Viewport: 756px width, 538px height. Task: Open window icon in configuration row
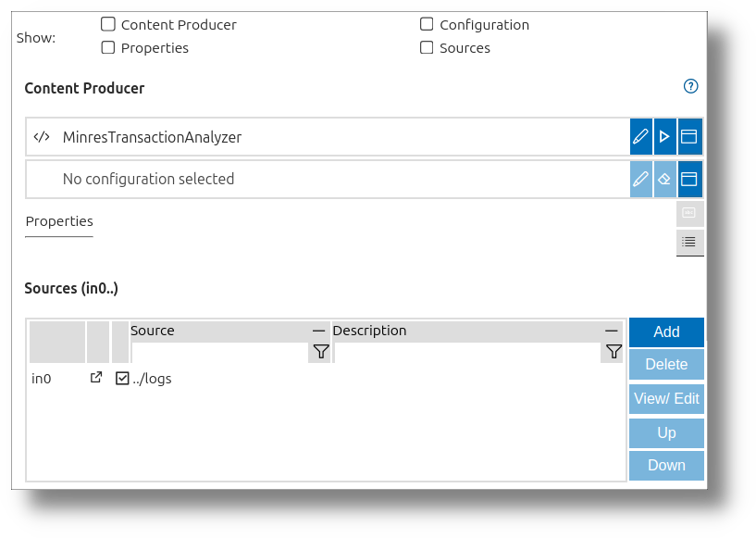tap(689, 179)
